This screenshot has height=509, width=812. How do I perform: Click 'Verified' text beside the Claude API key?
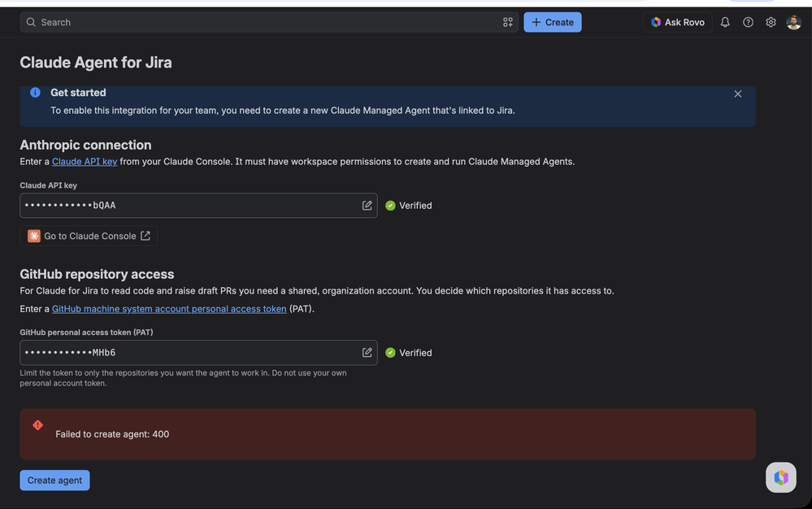click(415, 206)
